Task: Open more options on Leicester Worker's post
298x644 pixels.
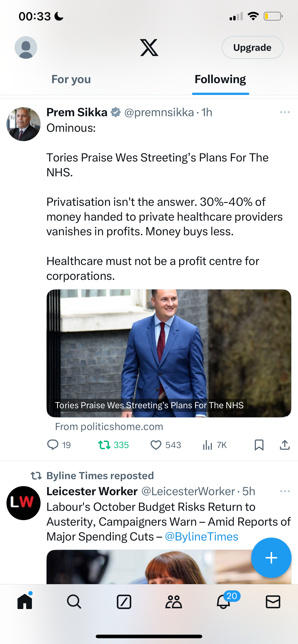Action: (x=285, y=491)
